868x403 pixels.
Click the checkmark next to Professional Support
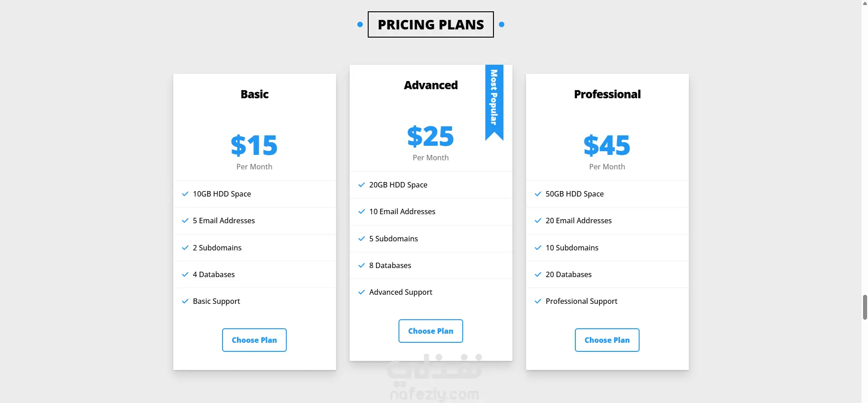[x=538, y=301]
